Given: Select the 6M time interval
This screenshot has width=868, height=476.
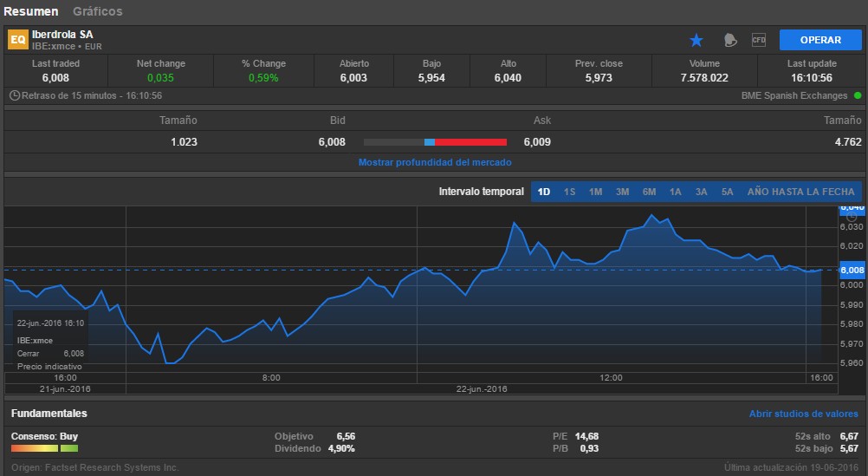Looking at the screenshot, I should coord(650,192).
